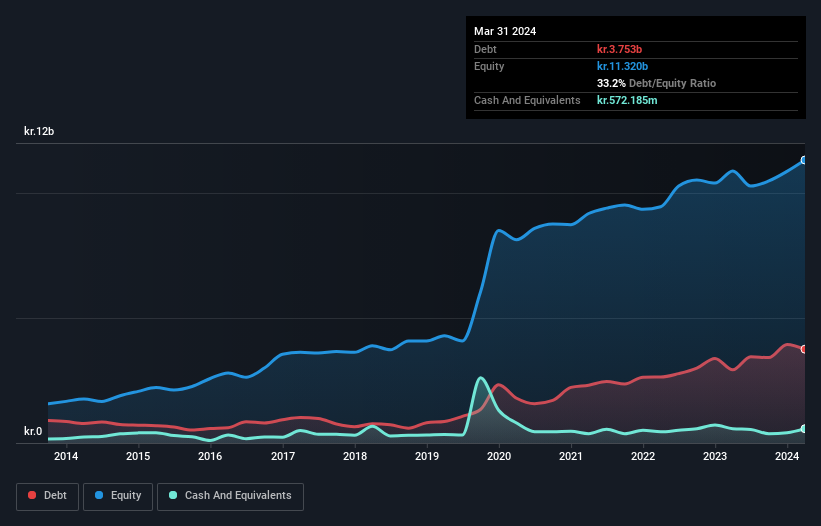Click the 2022 x-axis label
821x526 pixels.
tap(643, 456)
